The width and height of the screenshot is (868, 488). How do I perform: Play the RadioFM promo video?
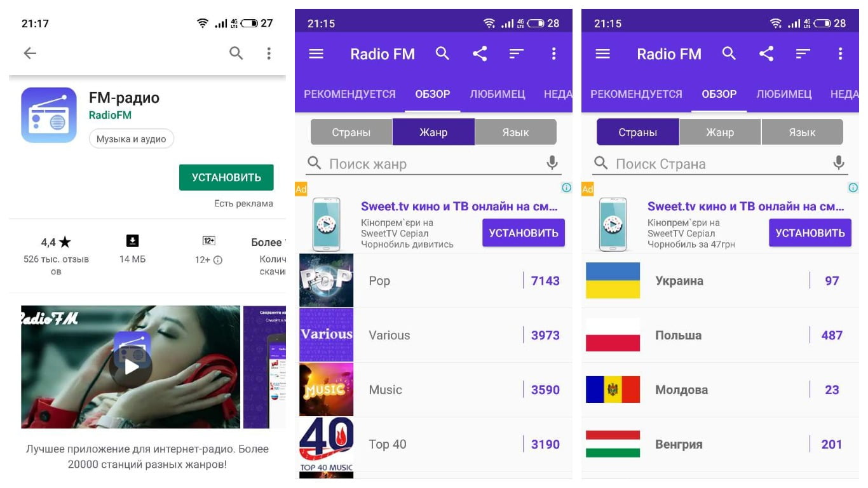point(131,367)
